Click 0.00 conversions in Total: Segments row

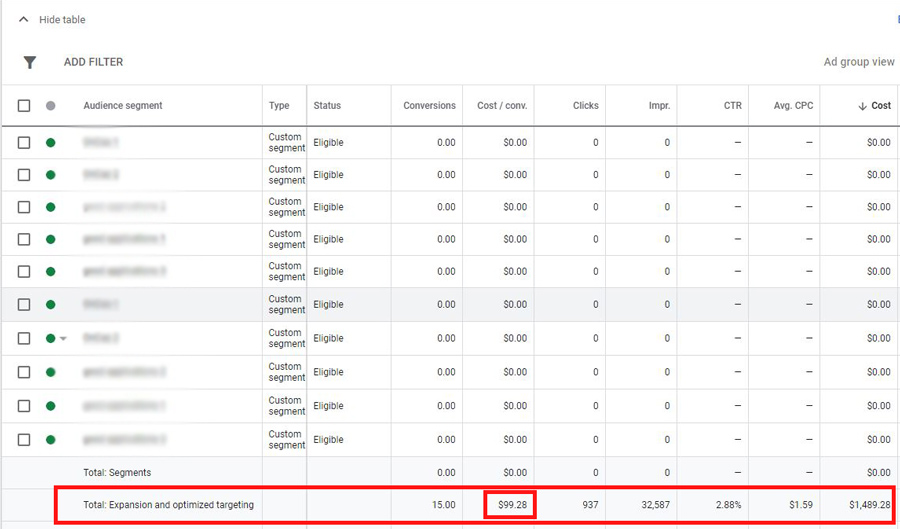click(446, 473)
